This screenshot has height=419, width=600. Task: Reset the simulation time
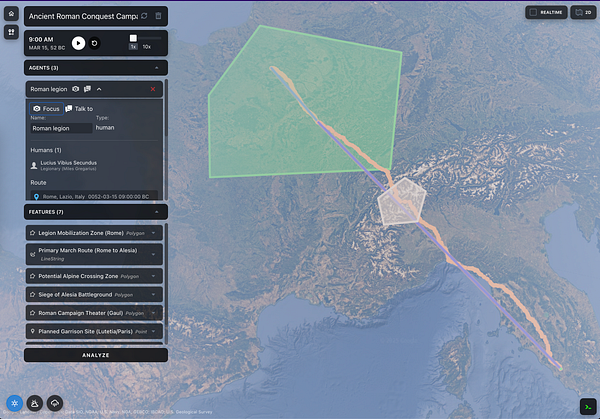tap(94, 43)
